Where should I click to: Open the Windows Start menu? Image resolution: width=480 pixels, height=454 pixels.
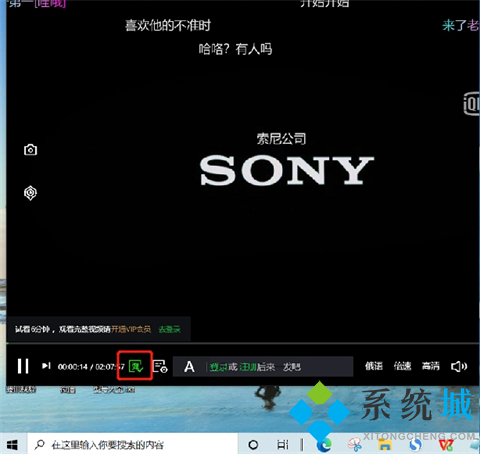[x=12, y=445]
